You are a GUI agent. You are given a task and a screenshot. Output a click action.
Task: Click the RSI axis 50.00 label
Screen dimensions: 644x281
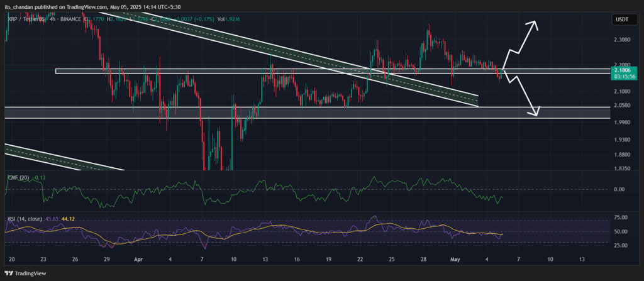[x=621, y=232]
